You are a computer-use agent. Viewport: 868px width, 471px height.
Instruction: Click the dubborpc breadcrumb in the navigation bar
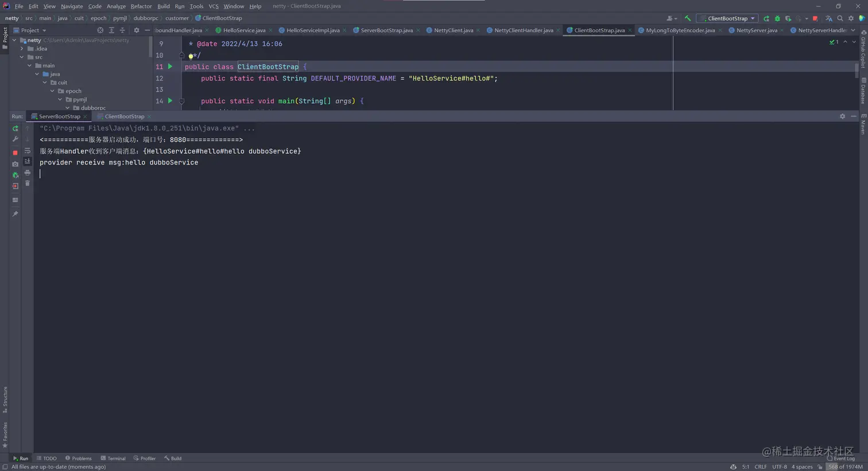146,18
